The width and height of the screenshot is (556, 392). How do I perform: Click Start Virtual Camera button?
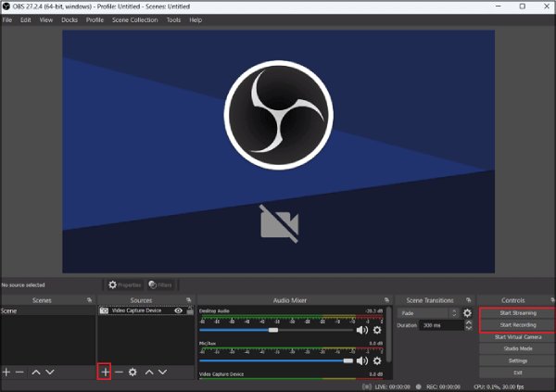coord(518,337)
